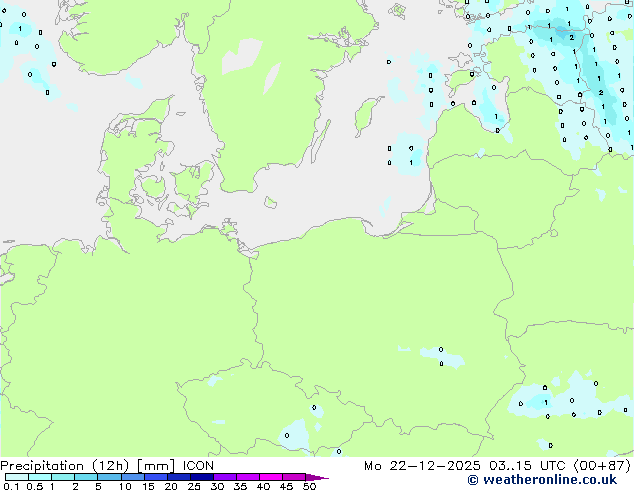Screen dimensions: 634x490
Task: Click the '5' legend scale label
Action: point(98,486)
